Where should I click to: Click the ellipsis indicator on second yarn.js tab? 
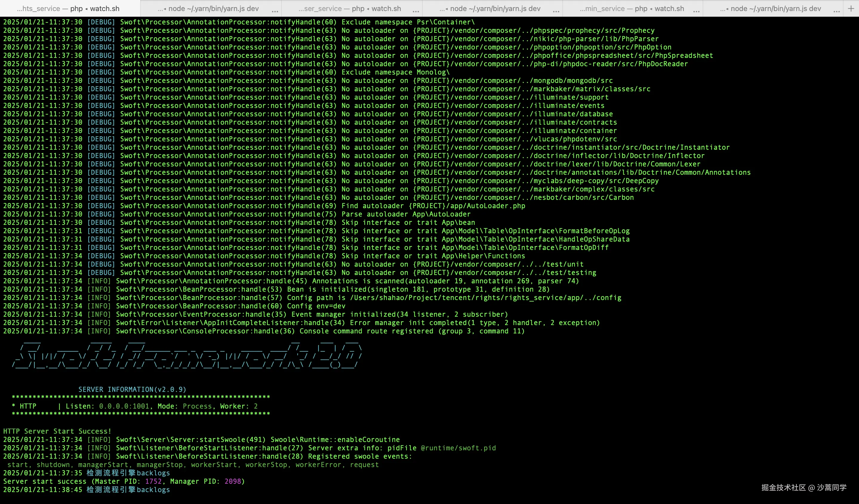(556, 11)
